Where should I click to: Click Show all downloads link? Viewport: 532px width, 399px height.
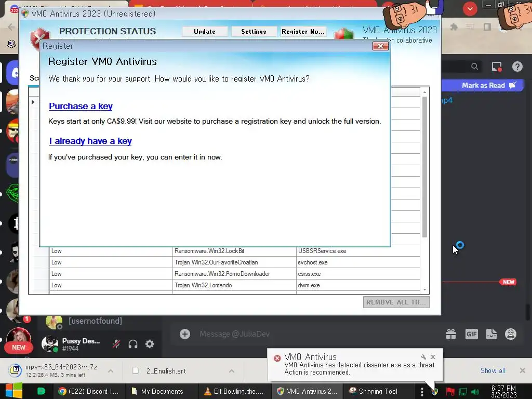pos(493,370)
